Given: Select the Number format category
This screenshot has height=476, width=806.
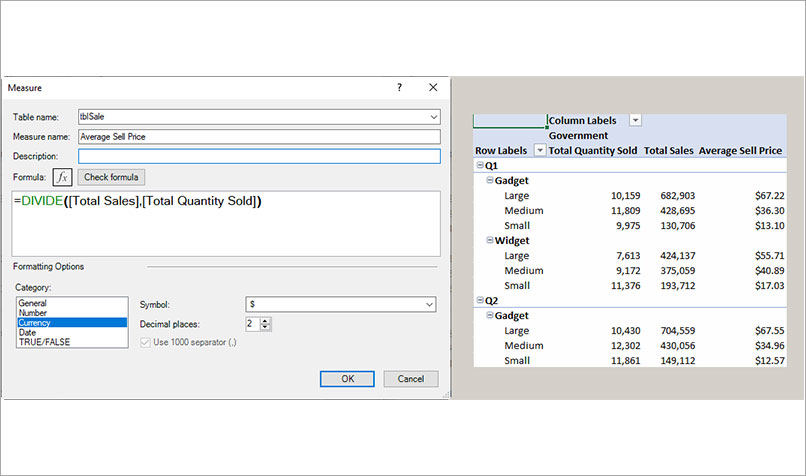Looking at the screenshot, I should tap(33, 313).
